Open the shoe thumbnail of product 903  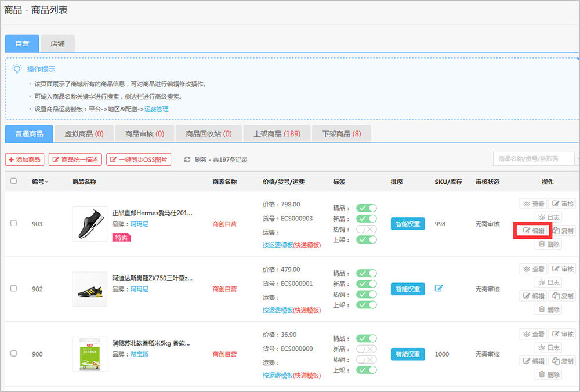coord(90,224)
